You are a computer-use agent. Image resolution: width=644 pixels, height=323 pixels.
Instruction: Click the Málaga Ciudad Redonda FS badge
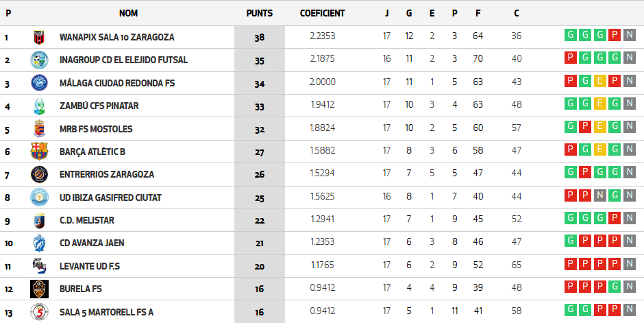(x=39, y=83)
